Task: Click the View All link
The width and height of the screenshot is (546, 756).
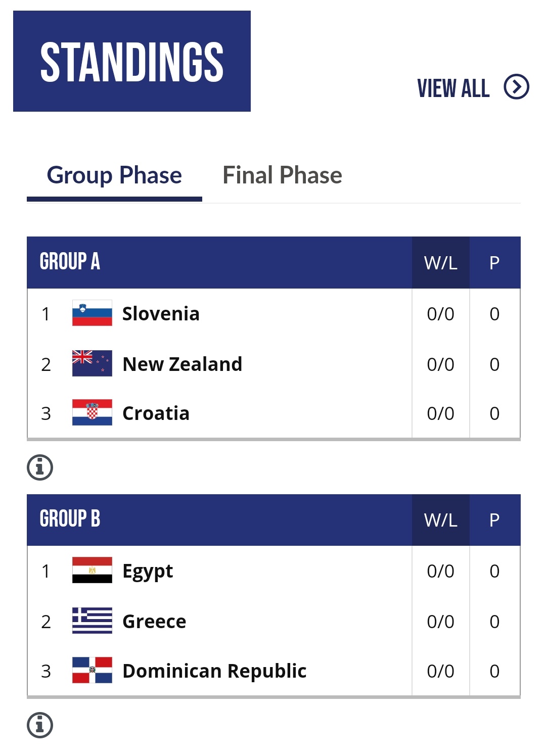Action: [x=453, y=88]
